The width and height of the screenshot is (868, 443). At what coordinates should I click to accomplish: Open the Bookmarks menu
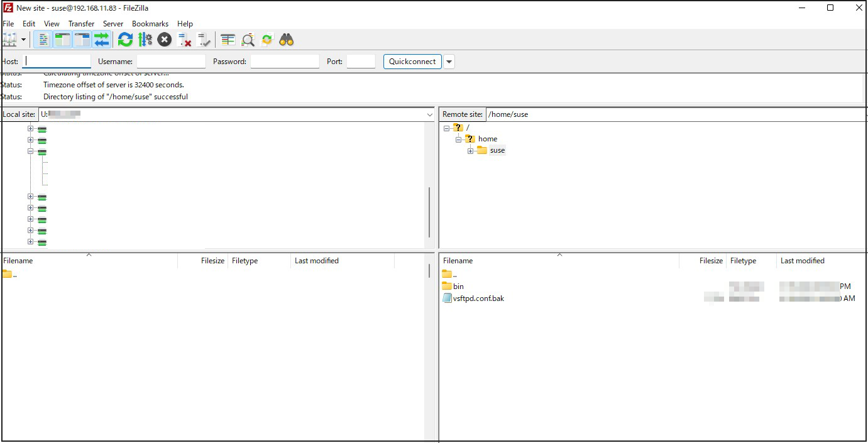(150, 24)
